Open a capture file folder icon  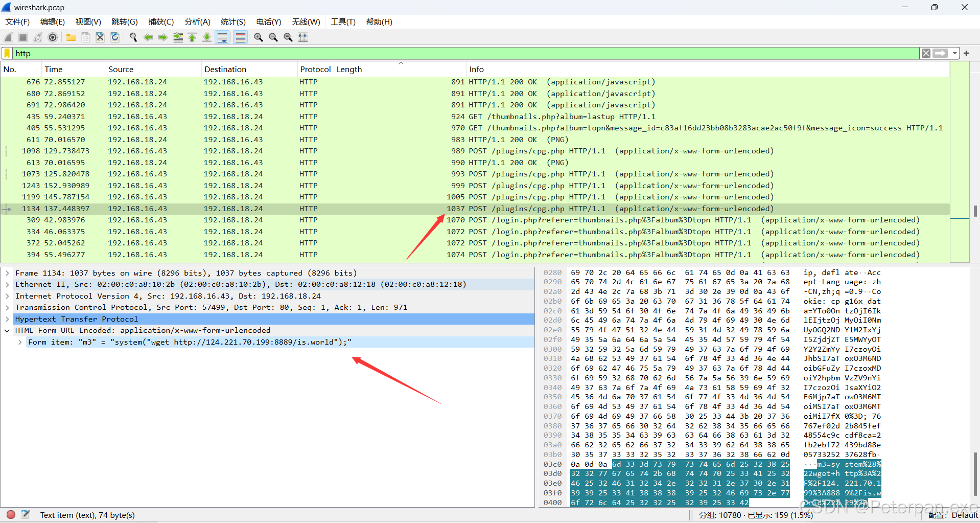tap(71, 37)
